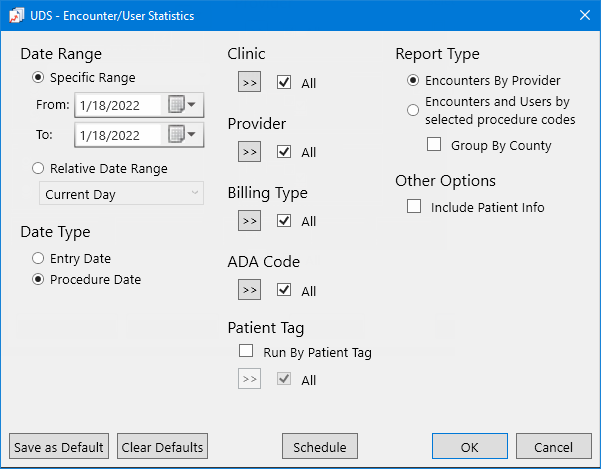Click the Save as Default button
The height and width of the screenshot is (469, 601).
click(59, 446)
